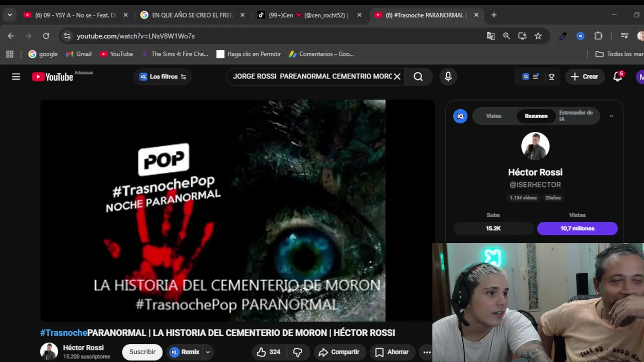
Task: Go back with the browser arrow
Action: [x=11, y=36]
